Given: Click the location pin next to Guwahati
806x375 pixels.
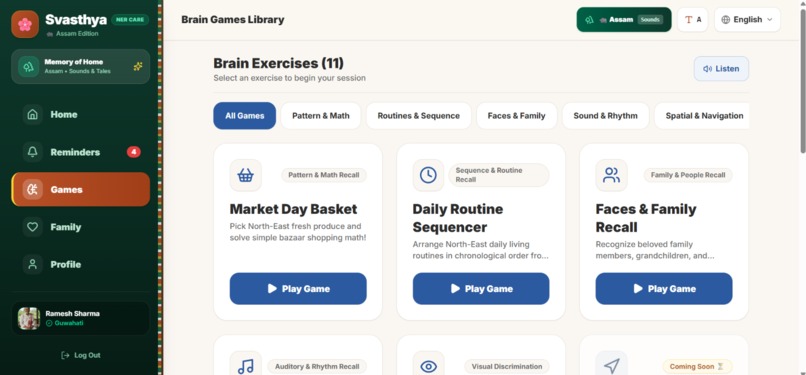Looking at the screenshot, I should pos(49,324).
